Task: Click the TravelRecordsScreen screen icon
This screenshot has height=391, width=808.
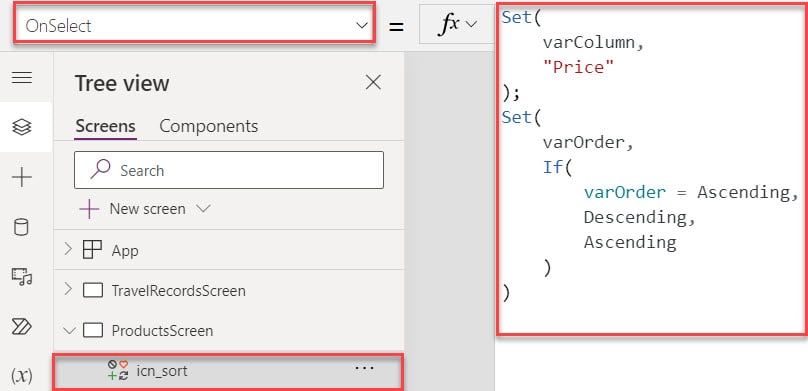Action: [x=93, y=291]
